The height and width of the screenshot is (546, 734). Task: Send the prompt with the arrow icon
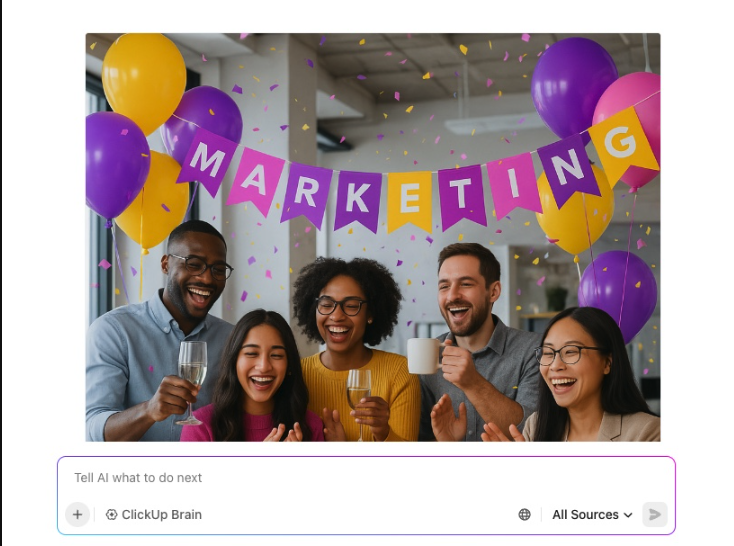tap(654, 515)
